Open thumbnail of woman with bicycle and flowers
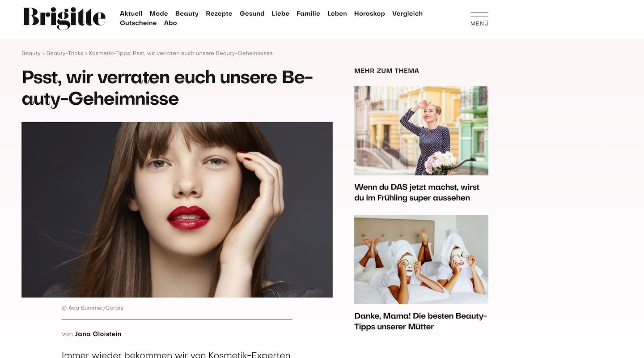644x358 pixels. pos(421,131)
